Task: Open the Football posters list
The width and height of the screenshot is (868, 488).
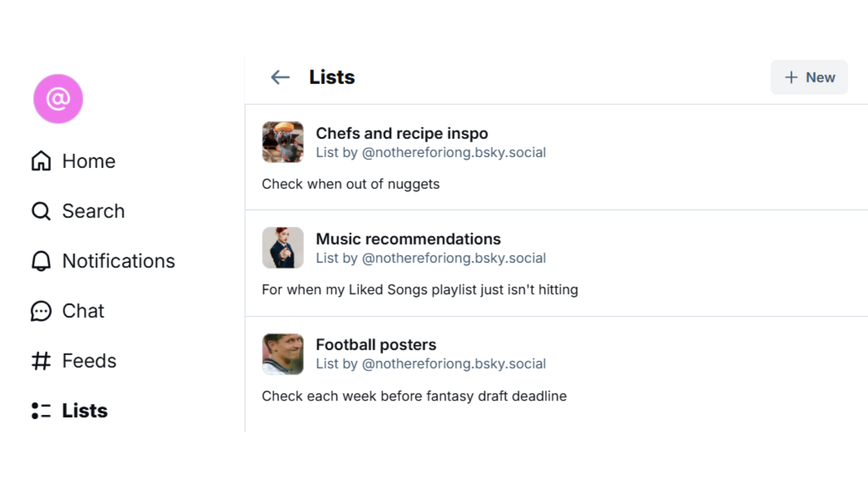Action: click(x=376, y=344)
